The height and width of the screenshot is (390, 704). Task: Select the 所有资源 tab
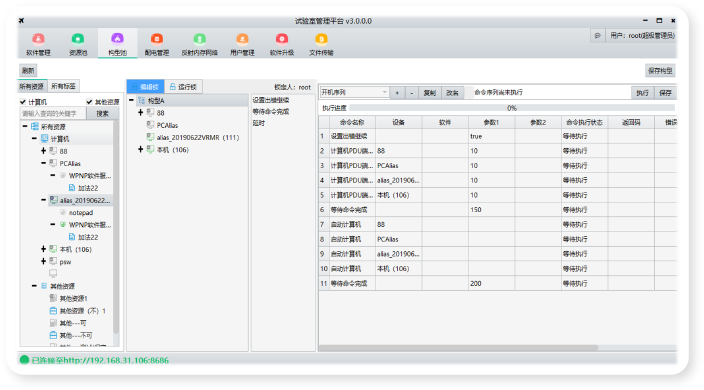(31, 86)
